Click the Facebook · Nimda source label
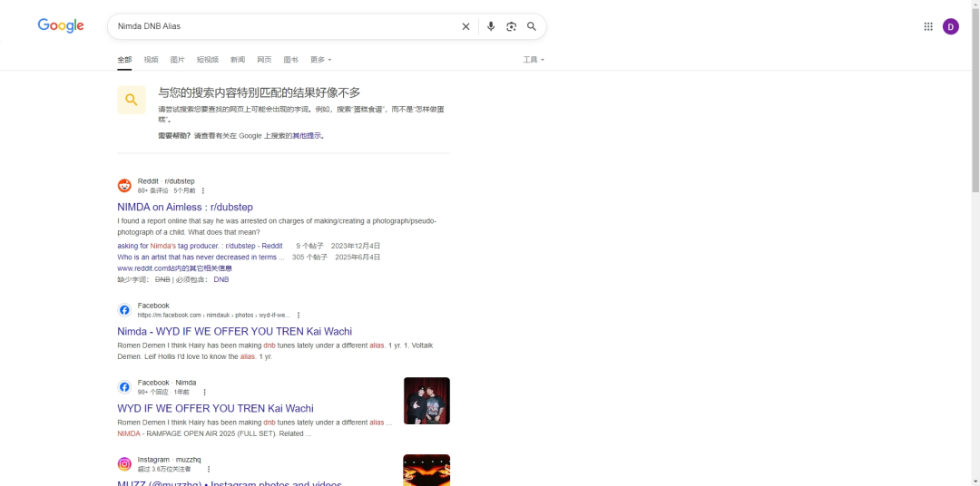 (167, 383)
